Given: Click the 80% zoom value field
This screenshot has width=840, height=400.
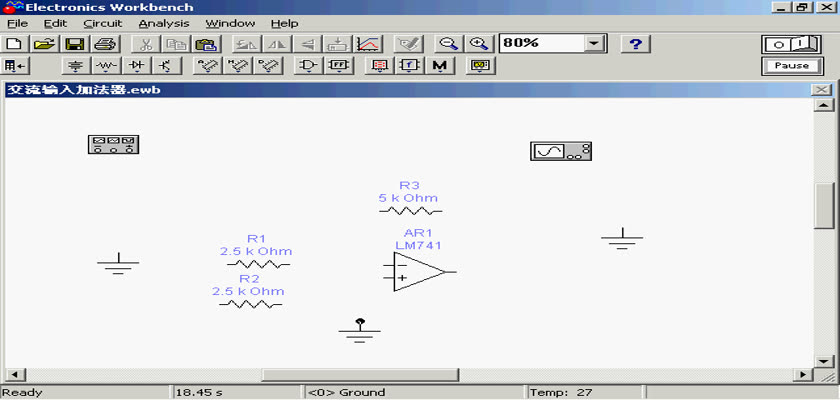Looking at the screenshot, I should point(541,44).
